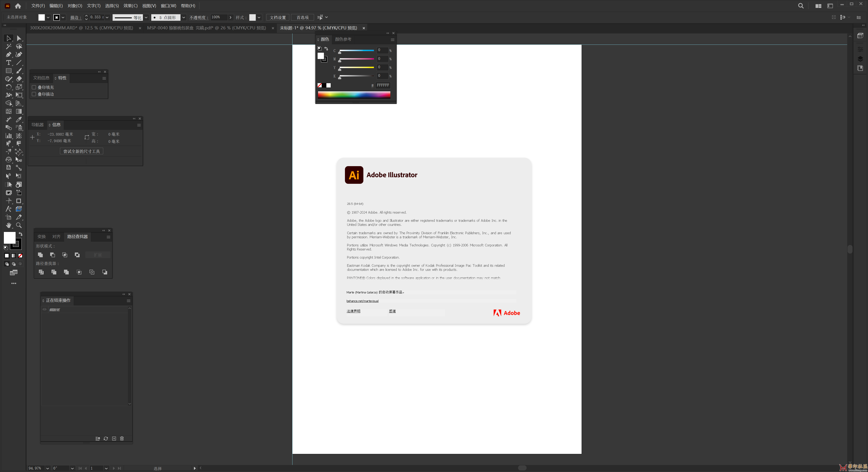This screenshot has height=472, width=868.
Task: Toggle eye visibility of 铜版纸 row
Action: coord(45,310)
